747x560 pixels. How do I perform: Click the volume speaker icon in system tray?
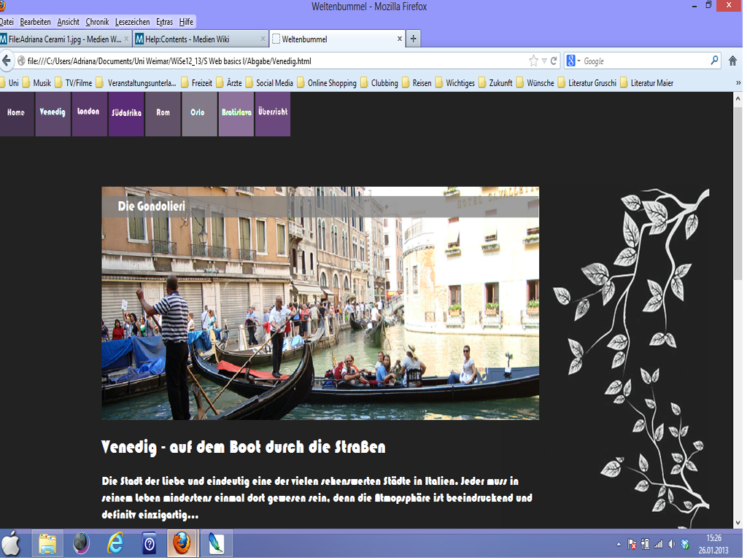tap(671, 544)
